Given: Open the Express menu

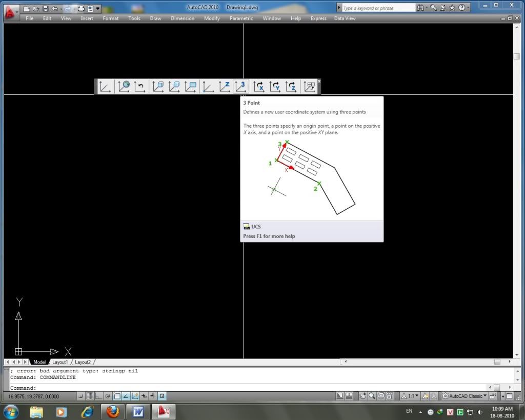Looking at the screenshot, I should pyautogui.click(x=318, y=18).
